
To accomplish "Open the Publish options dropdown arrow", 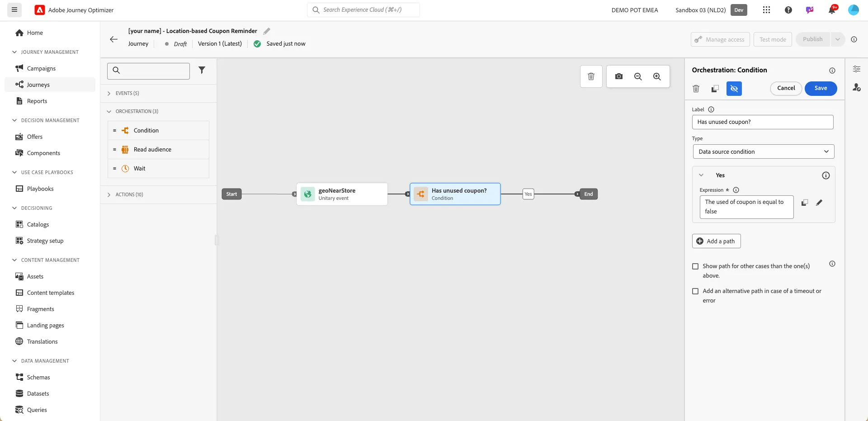I will click(x=837, y=39).
